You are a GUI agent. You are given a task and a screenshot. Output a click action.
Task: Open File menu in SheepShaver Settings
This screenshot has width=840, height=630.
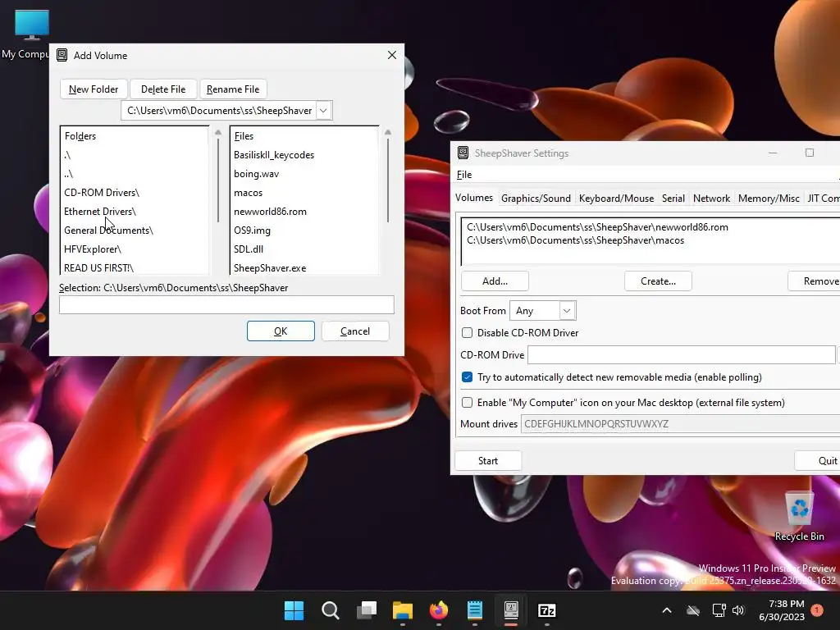pos(464,175)
